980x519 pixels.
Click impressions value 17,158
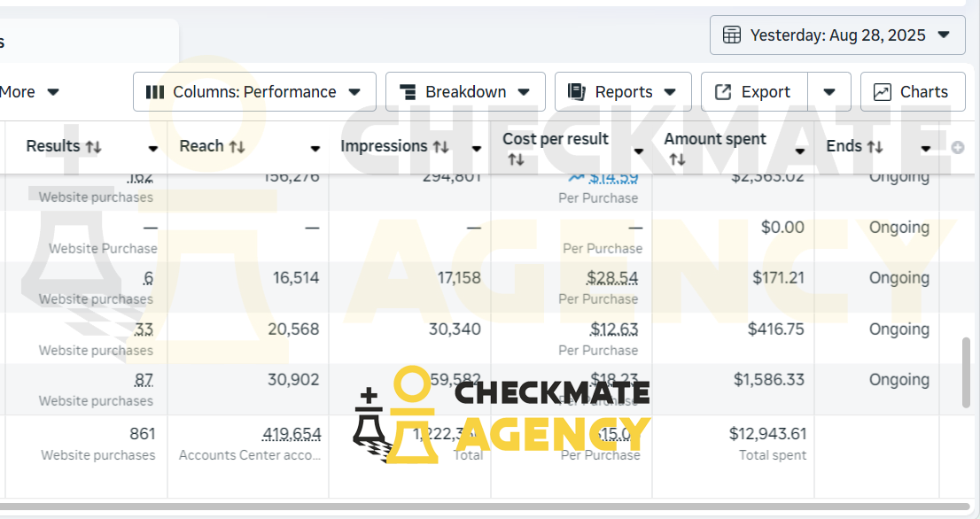pyautogui.click(x=459, y=278)
